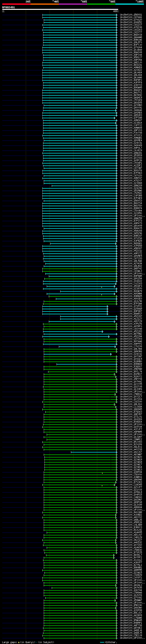This screenshot has width=146, height=644.
Task: Select label UniRef100_Q0JB49
Action: pos(131,50)
